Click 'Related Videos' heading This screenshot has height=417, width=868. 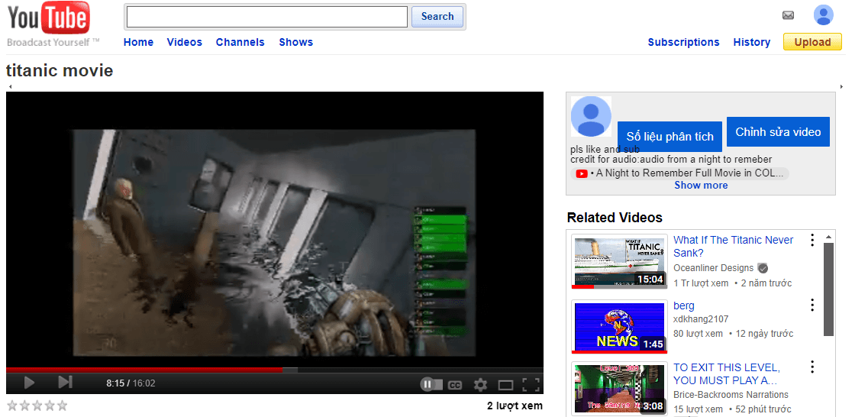(615, 218)
